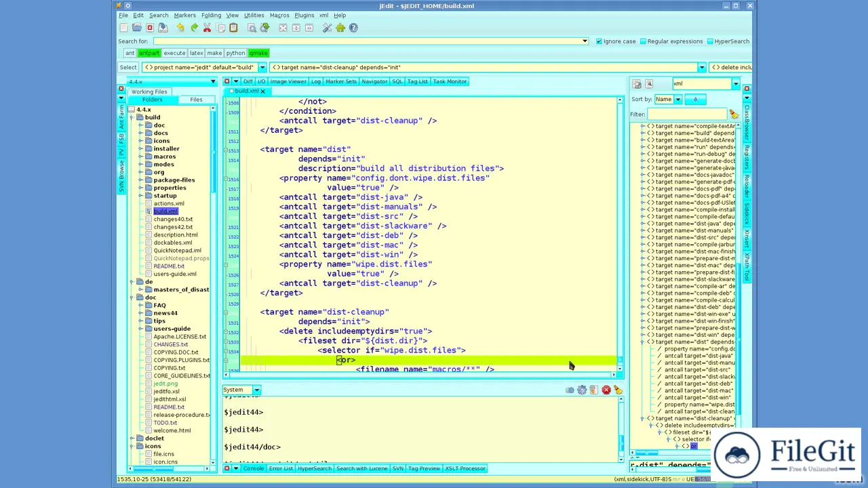Collapse the build folder in tree

pyautogui.click(x=132, y=117)
